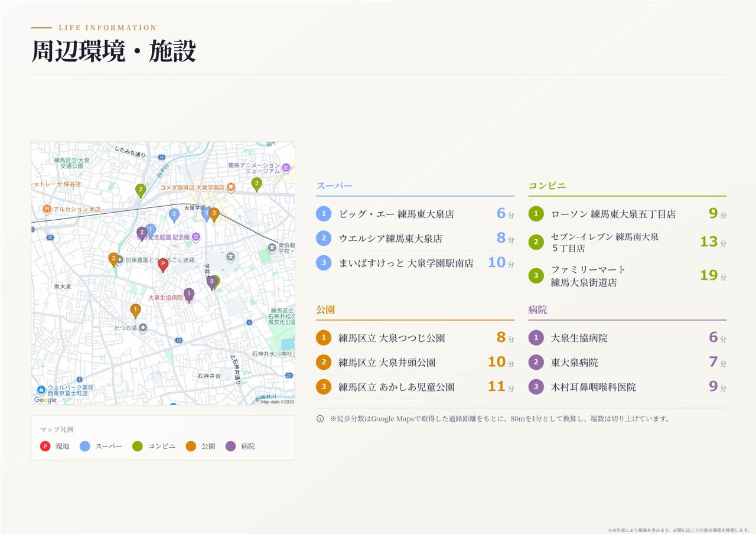The image size is (756, 534).
Task: Click badge 2 beside セブン-イレブン 練馬南大泉
Action: [536, 242]
